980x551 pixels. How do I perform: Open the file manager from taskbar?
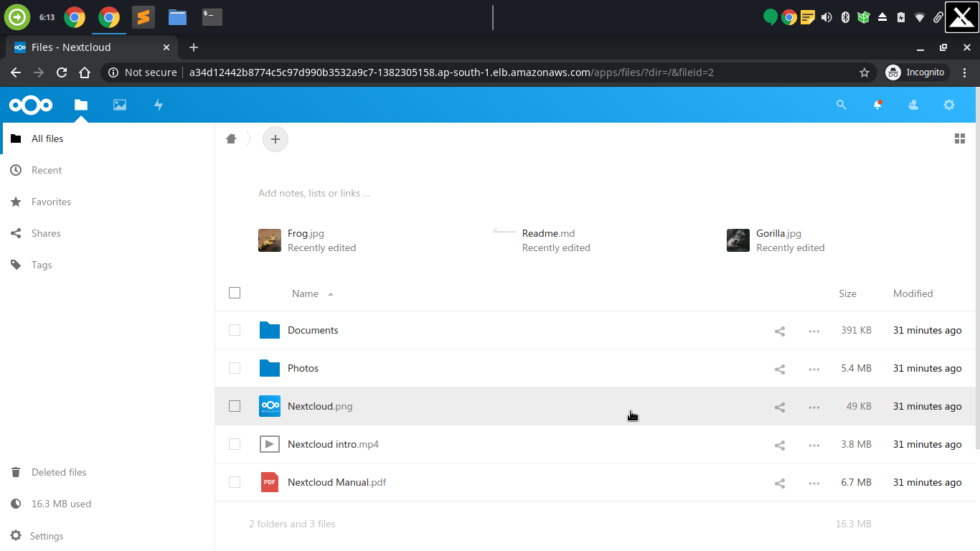point(178,17)
